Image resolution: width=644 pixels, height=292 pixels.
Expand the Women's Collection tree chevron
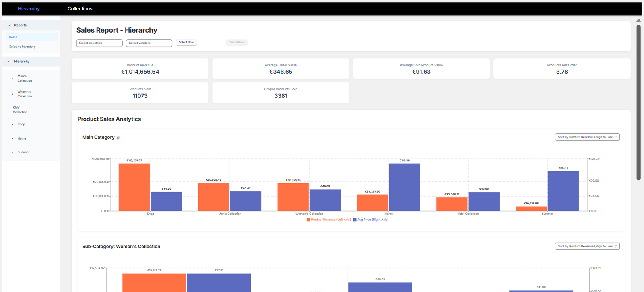[x=12, y=94]
